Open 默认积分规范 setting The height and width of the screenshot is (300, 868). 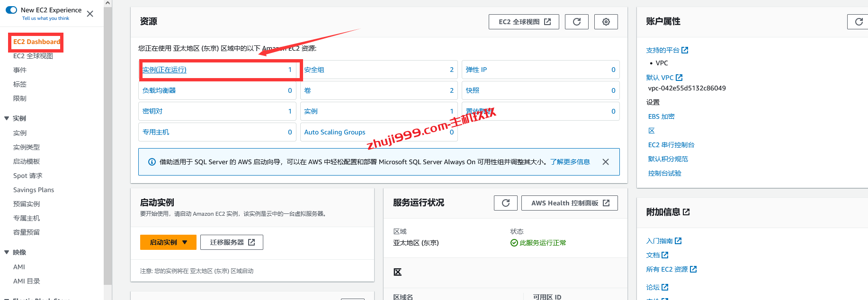click(x=668, y=159)
